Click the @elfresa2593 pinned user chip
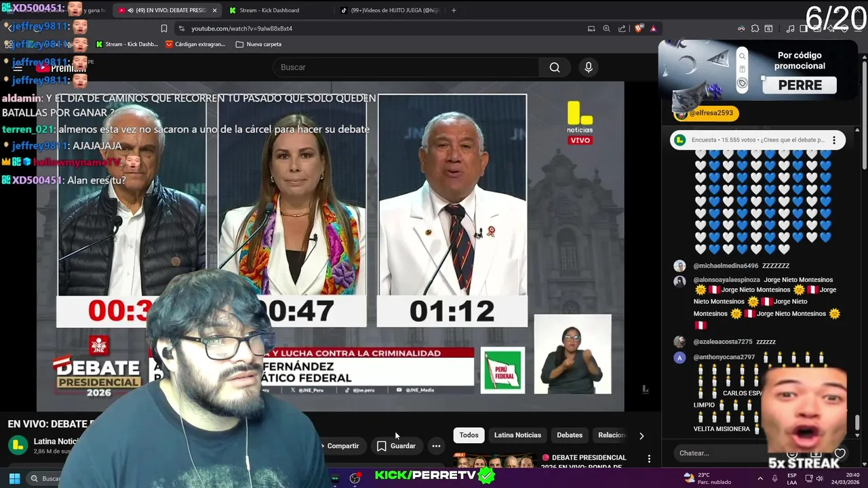This screenshot has height=488, width=868. tap(706, 113)
